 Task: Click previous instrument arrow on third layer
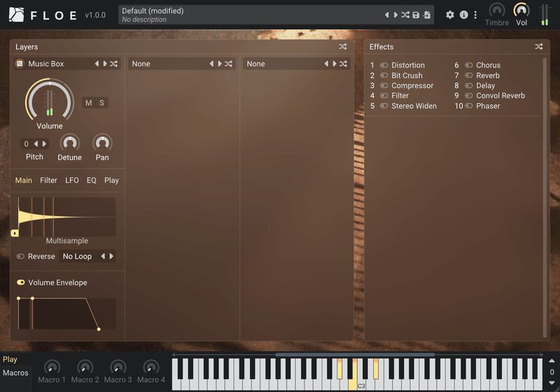326,64
